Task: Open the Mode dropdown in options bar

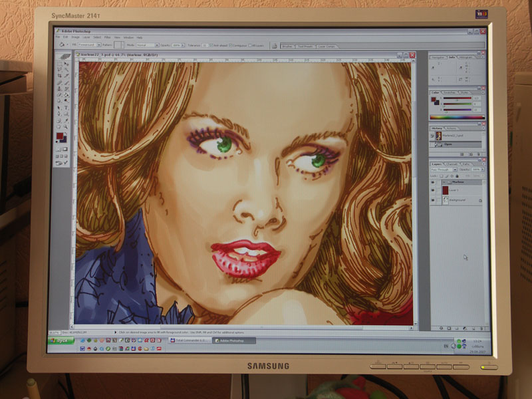Action: click(x=147, y=45)
